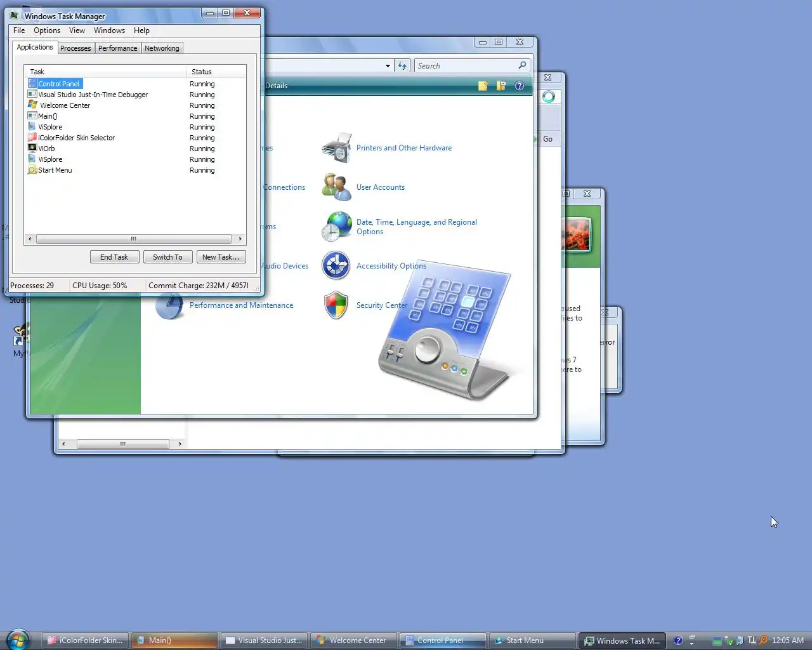This screenshot has height=650, width=812.
Task: Click the flower picture thumbnail in back window
Action: click(575, 234)
